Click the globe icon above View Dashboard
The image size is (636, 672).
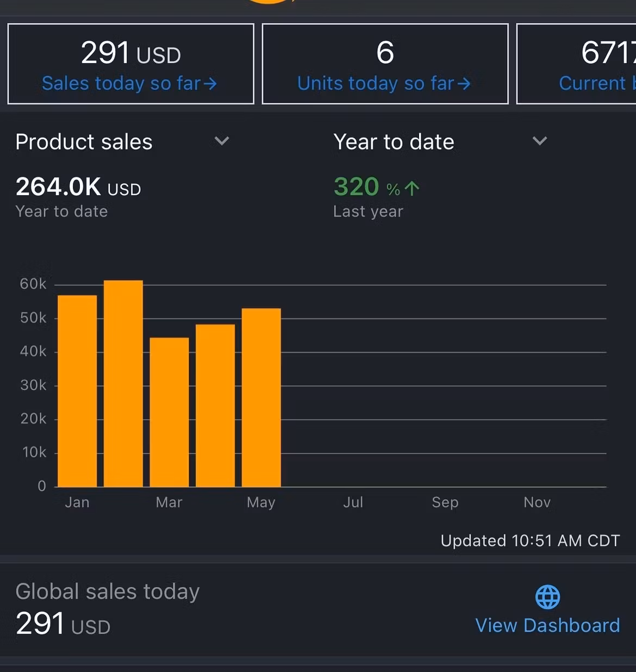click(x=547, y=596)
